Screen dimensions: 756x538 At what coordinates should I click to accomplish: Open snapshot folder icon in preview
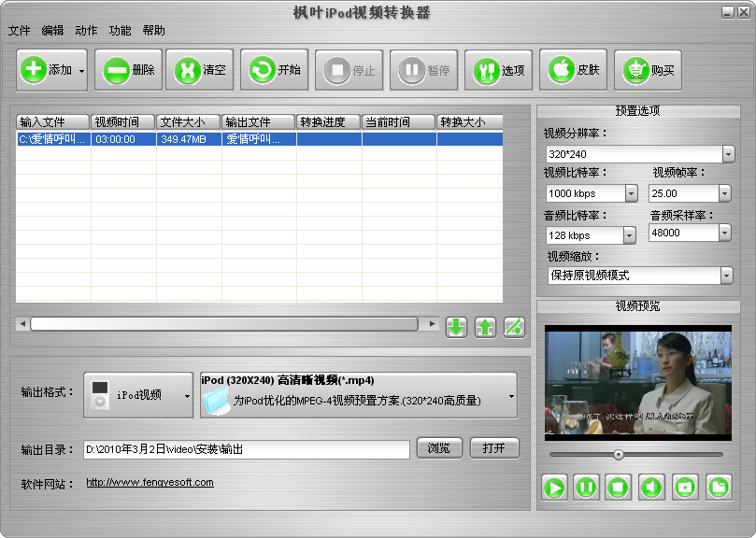pyautogui.click(x=719, y=488)
